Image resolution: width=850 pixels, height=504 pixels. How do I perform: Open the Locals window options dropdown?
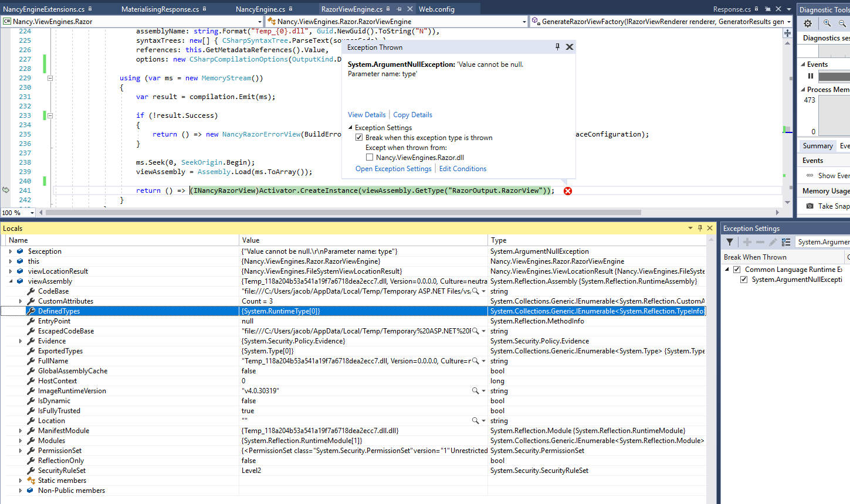pyautogui.click(x=690, y=228)
